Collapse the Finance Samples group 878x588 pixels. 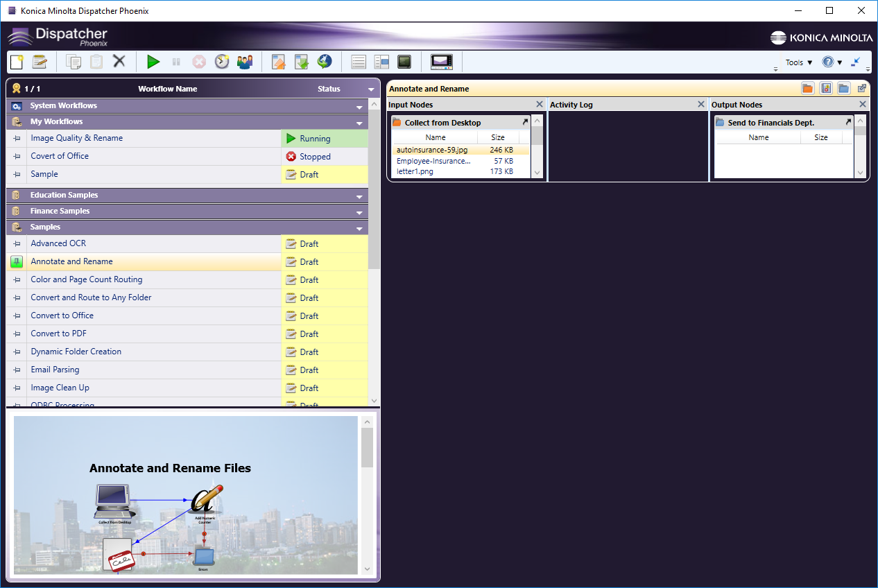click(359, 212)
